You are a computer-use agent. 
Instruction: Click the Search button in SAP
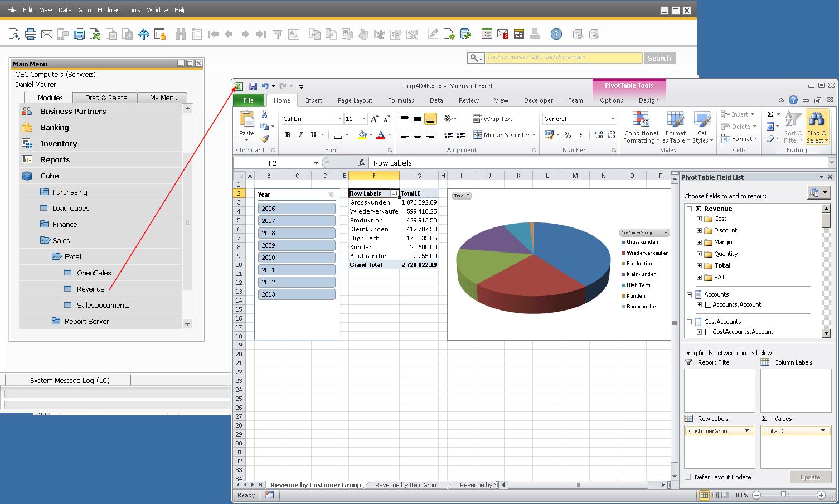[659, 58]
